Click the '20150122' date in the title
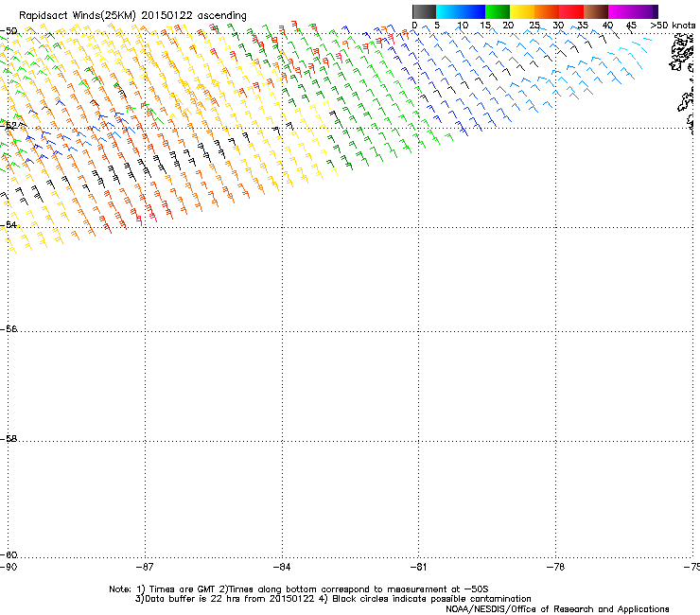The height and width of the screenshot is (615, 700). 167,15
